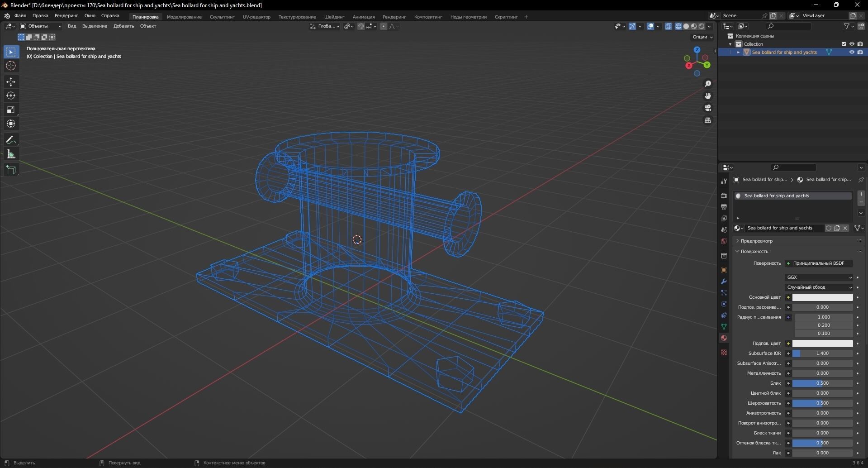Switch perspective/orthographic grid icon

click(708, 120)
